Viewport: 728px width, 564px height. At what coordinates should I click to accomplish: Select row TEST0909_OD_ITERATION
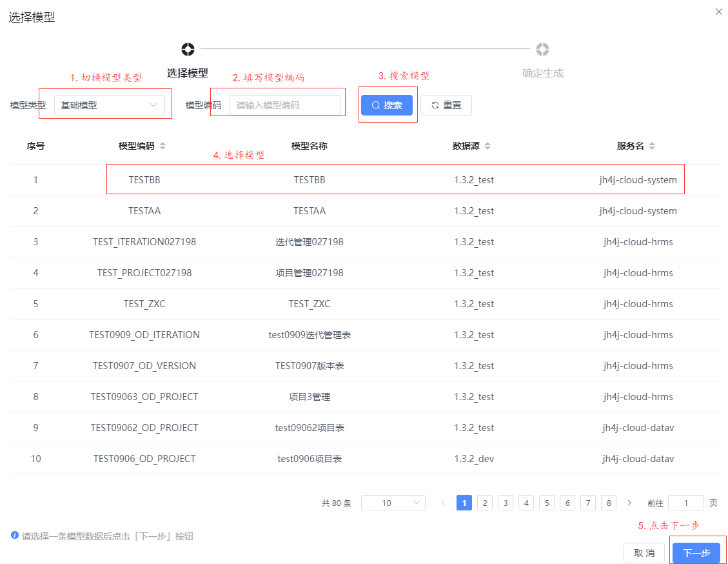coord(365,334)
